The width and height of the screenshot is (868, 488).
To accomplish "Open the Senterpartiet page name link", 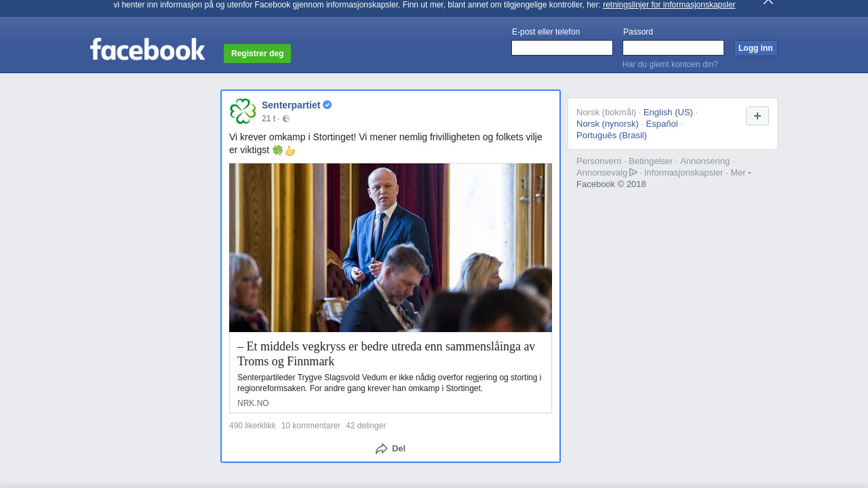I will (x=291, y=105).
